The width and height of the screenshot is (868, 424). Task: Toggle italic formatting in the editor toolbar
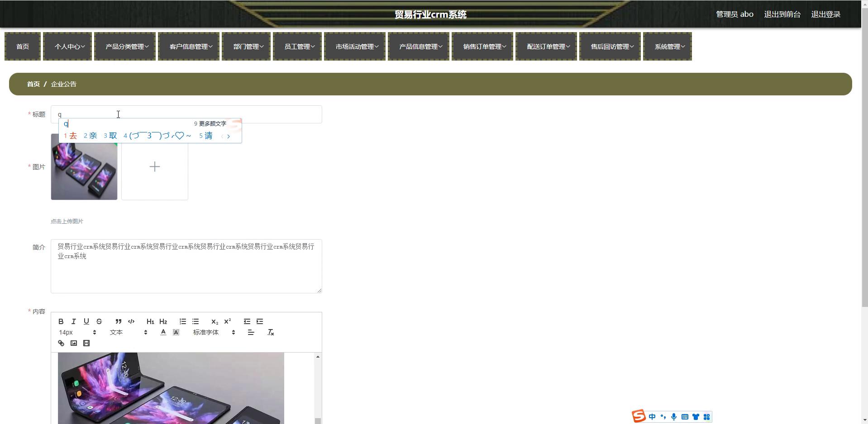(x=74, y=321)
